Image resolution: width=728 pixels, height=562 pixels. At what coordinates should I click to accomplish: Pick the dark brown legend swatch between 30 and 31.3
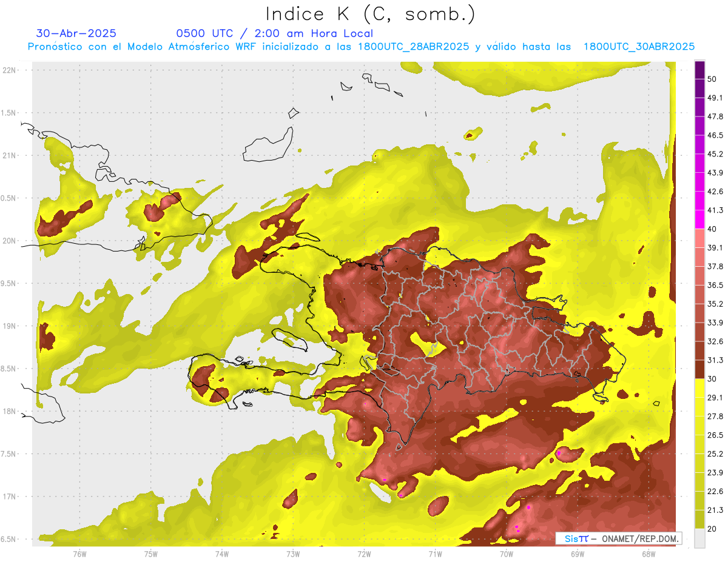(699, 369)
